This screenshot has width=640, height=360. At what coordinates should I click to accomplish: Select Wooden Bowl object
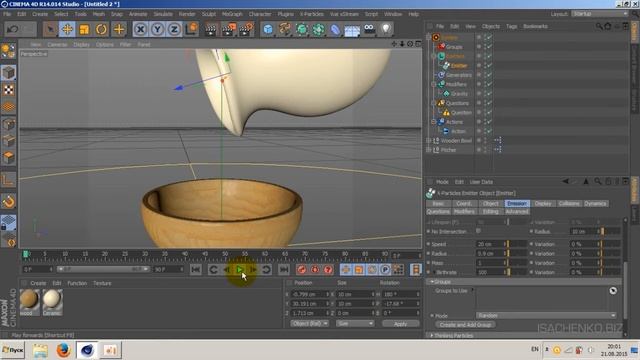(456, 140)
